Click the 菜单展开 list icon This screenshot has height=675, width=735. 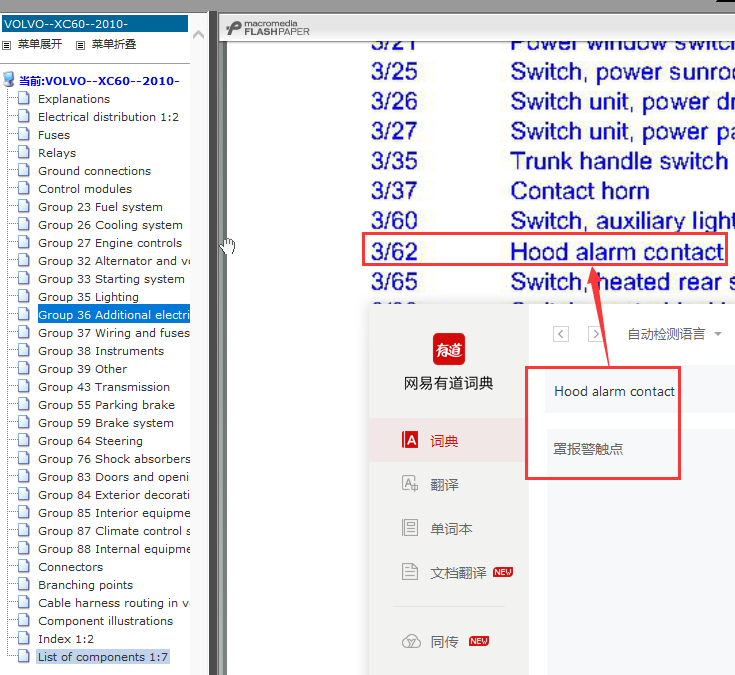[x=7, y=45]
